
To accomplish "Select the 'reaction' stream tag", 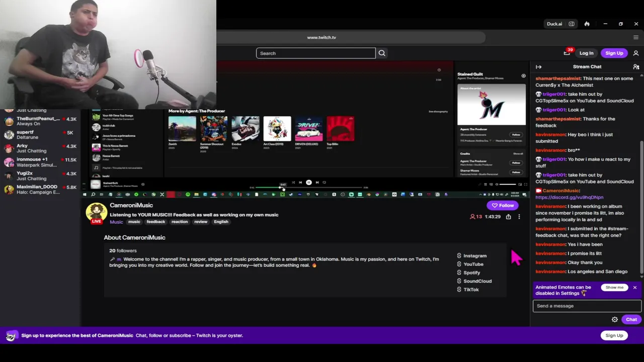I will tap(179, 222).
